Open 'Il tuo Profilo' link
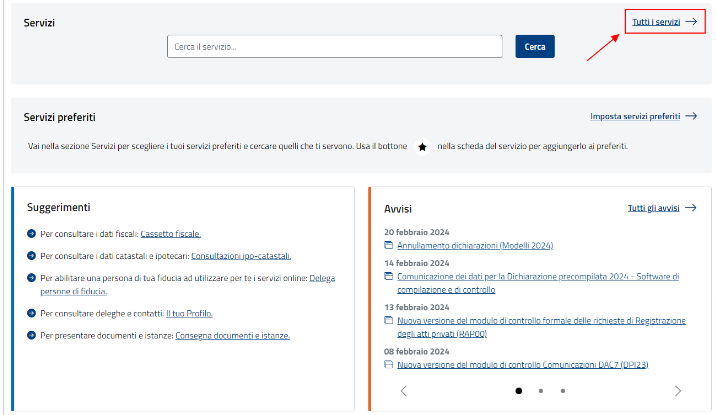Image resolution: width=716 pixels, height=415 pixels. (189, 313)
